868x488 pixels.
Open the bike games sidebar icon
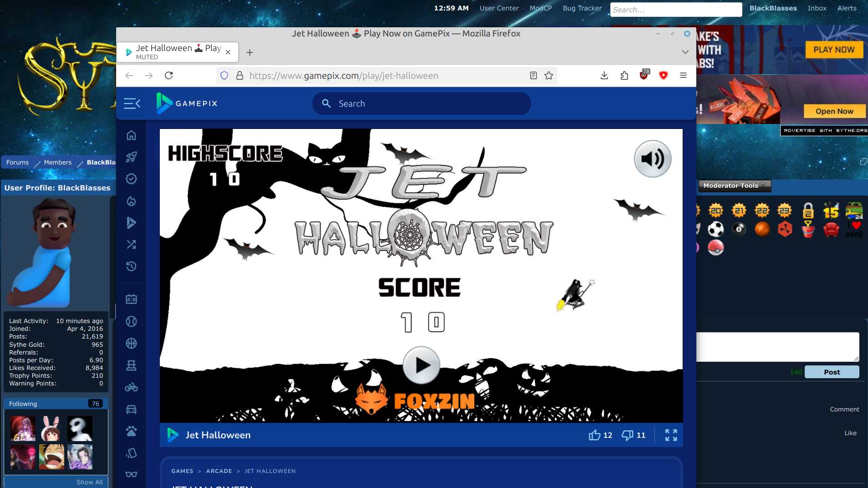[131, 387]
